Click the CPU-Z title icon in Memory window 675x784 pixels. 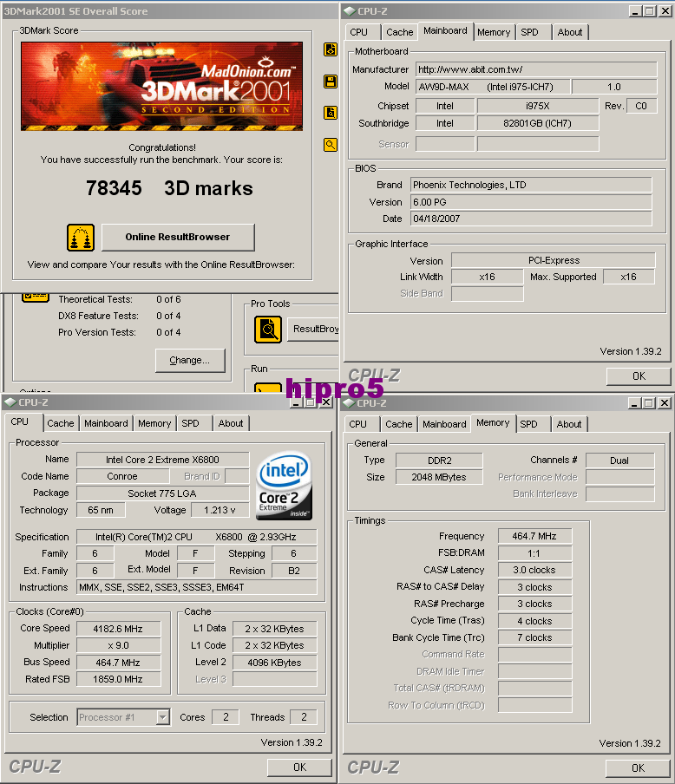point(350,403)
